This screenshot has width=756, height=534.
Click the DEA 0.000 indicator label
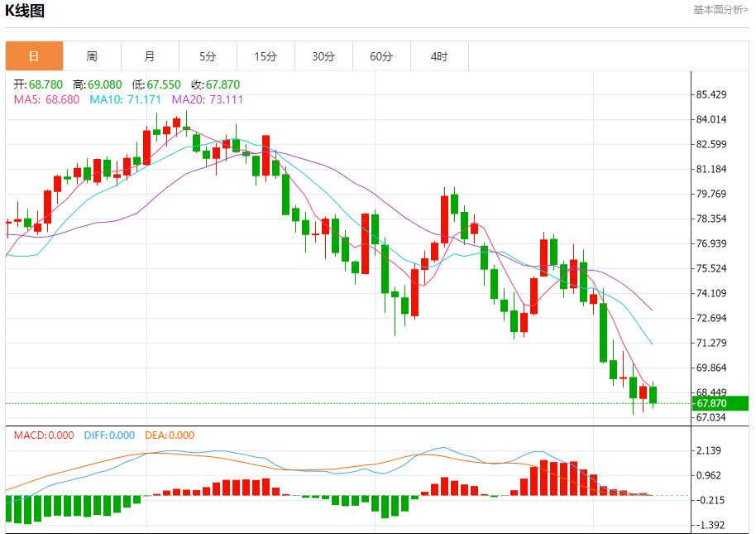tap(170, 435)
